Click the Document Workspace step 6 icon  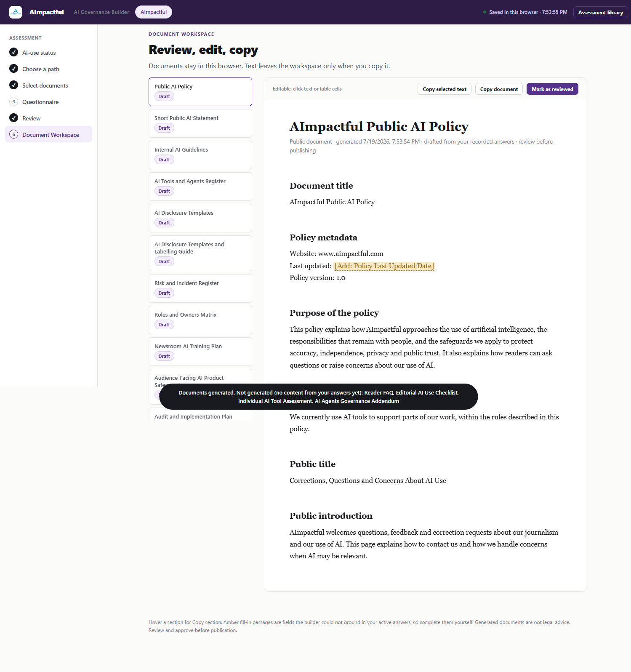14,134
